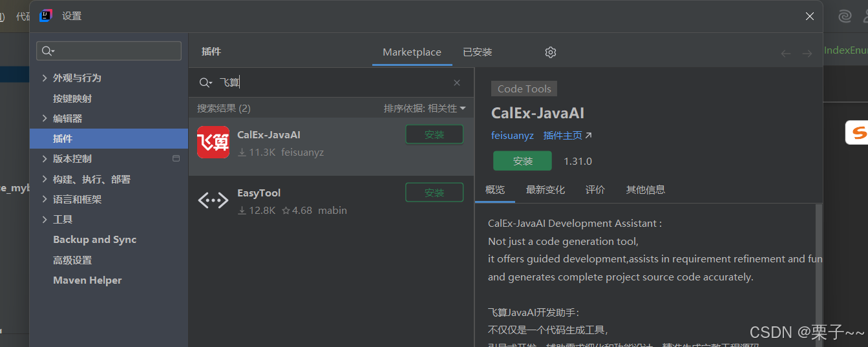
Task: Click the back navigation arrow
Action: [786, 54]
